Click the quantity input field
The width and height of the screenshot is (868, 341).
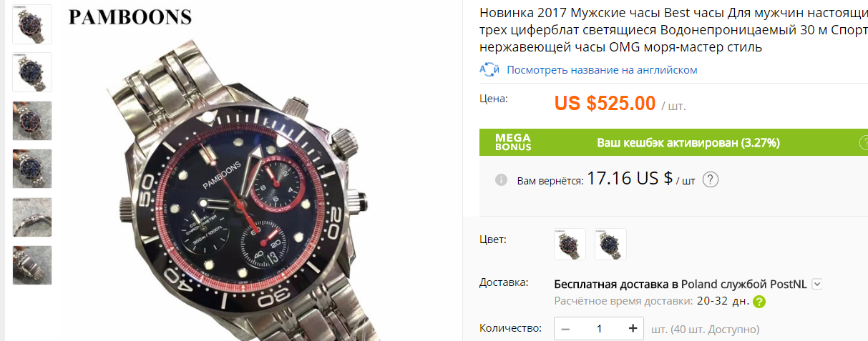tap(599, 329)
